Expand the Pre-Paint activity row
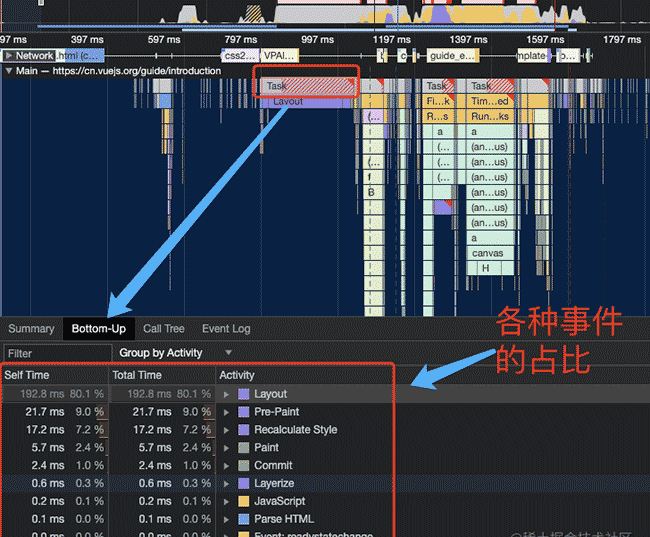Screen dimensions: 650x537 point(226,412)
